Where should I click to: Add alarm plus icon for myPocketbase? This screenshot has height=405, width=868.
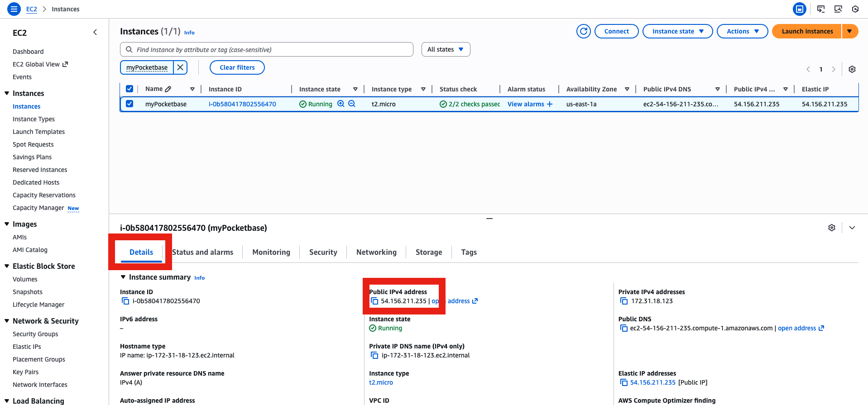coord(550,104)
